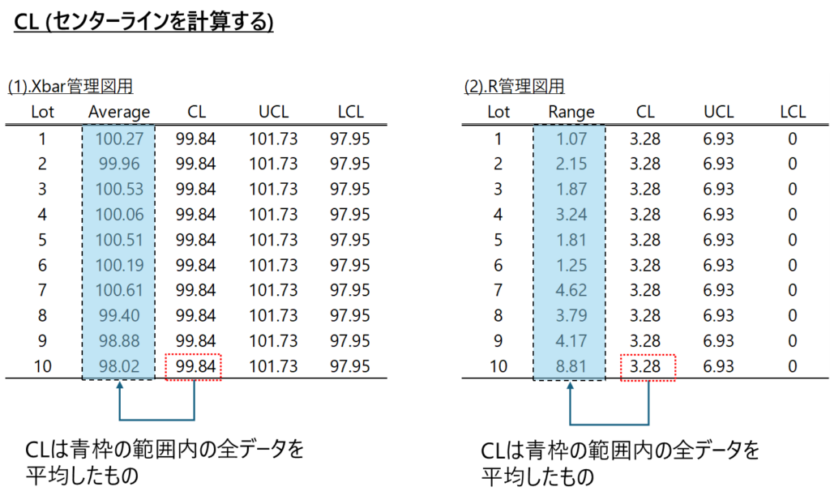The width and height of the screenshot is (830, 504).
Task: Click Lot header in the Xbar table
Action: point(42,112)
